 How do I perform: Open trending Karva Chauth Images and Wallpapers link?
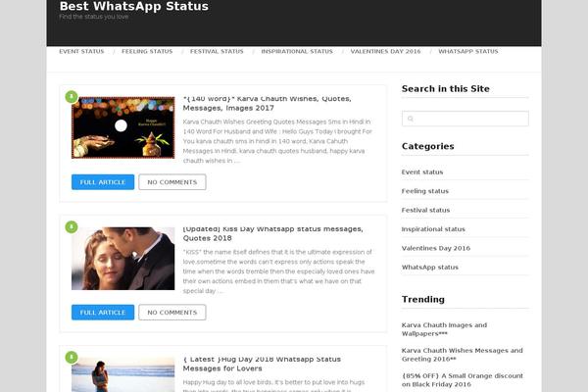tap(444, 329)
